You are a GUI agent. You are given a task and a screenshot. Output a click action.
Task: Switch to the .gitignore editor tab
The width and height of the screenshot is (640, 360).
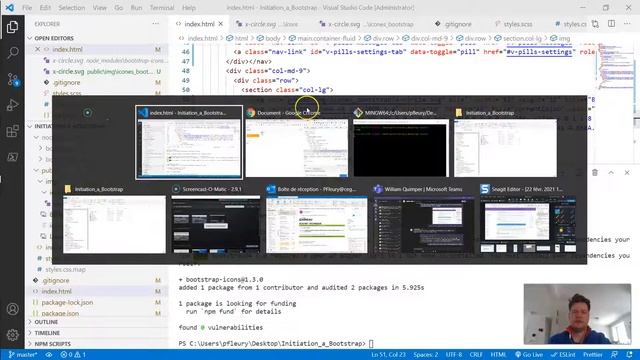click(x=453, y=24)
